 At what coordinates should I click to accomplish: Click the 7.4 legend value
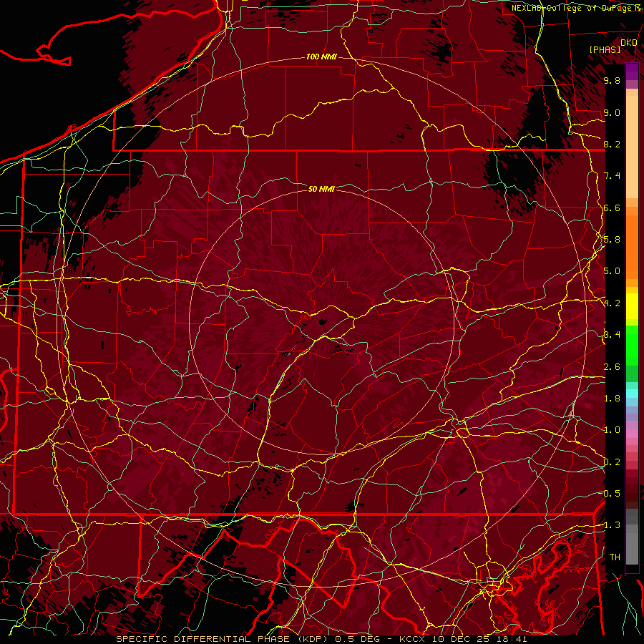612,176
